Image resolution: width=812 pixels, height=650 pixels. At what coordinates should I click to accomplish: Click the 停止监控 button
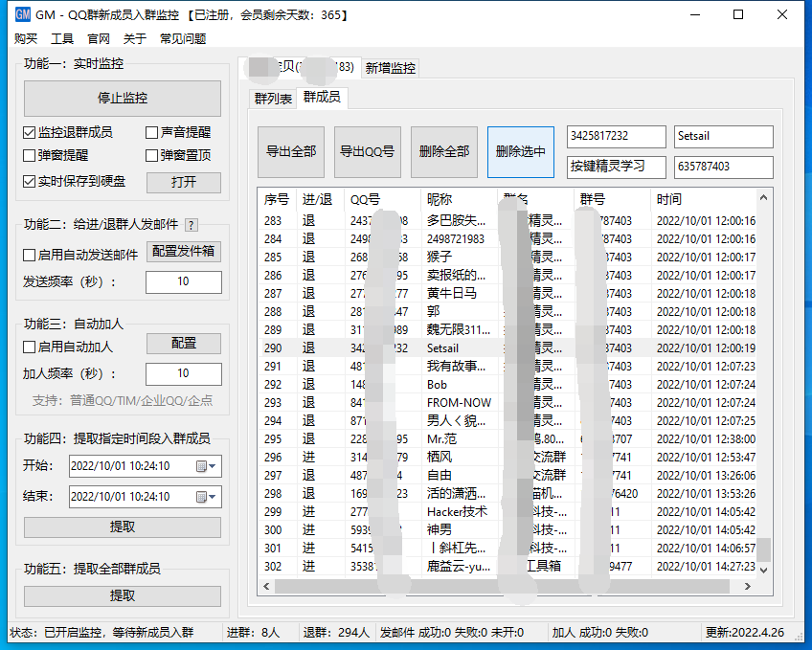(123, 99)
